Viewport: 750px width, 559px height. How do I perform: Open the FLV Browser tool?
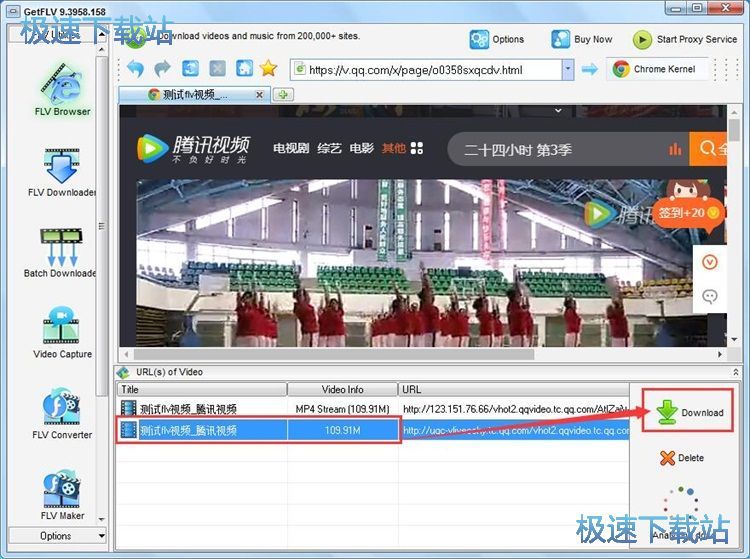(x=62, y=90)
